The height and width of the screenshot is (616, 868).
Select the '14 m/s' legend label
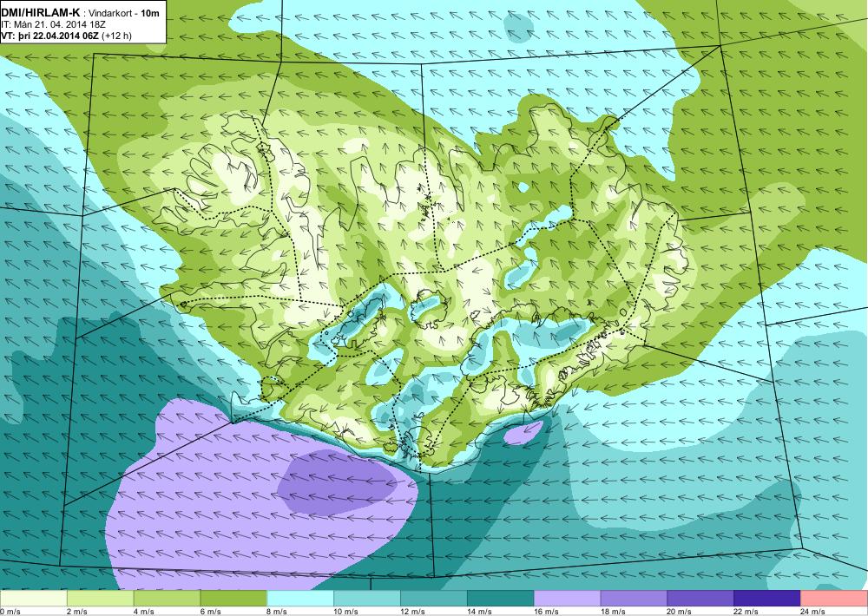(x=480, y=612)
